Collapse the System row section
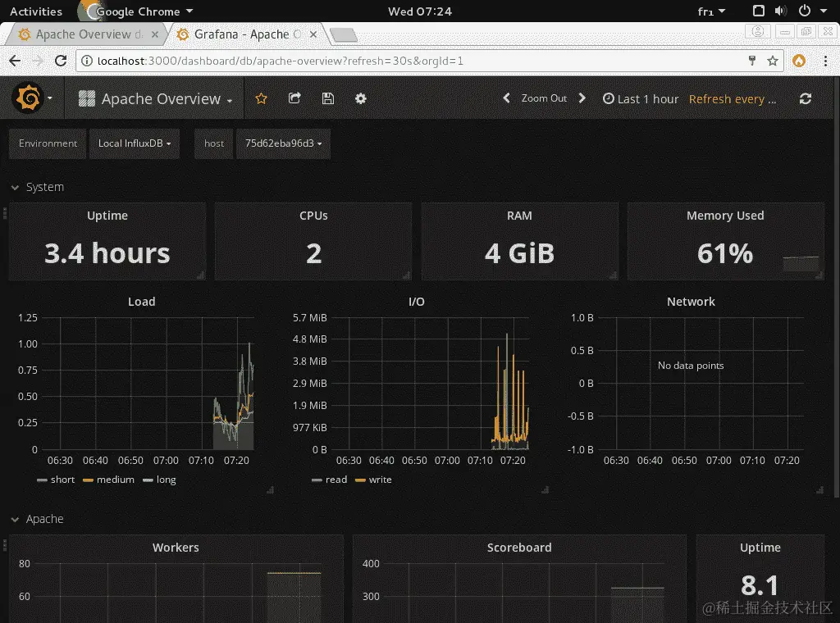Viewport: 840px width, 623px height. tap(37, 188)
